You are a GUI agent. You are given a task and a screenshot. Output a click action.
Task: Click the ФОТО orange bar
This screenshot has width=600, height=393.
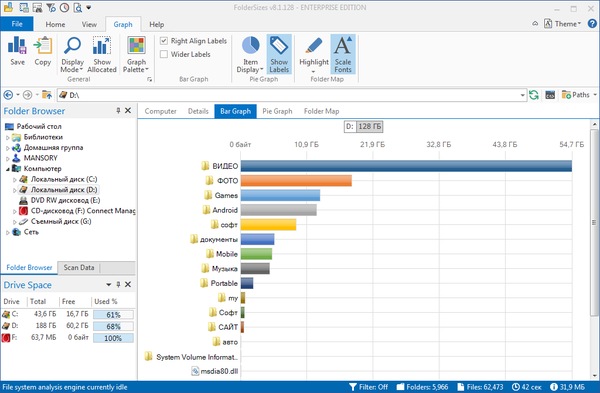(x=296, y=181)
